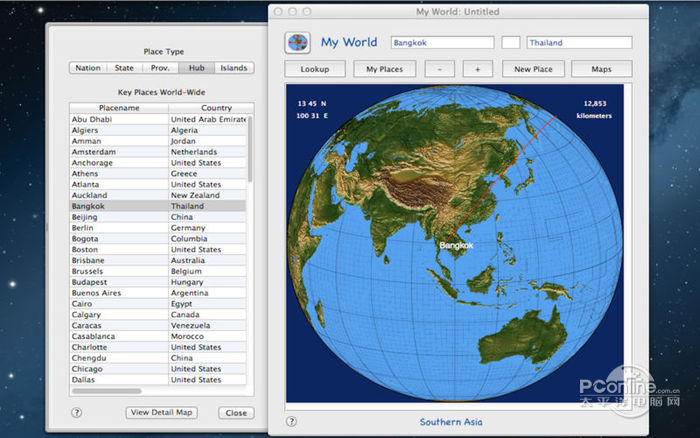Select the Nation place type
The height and width of the screenshot is (438, 700).
click(x=88, y=68)
